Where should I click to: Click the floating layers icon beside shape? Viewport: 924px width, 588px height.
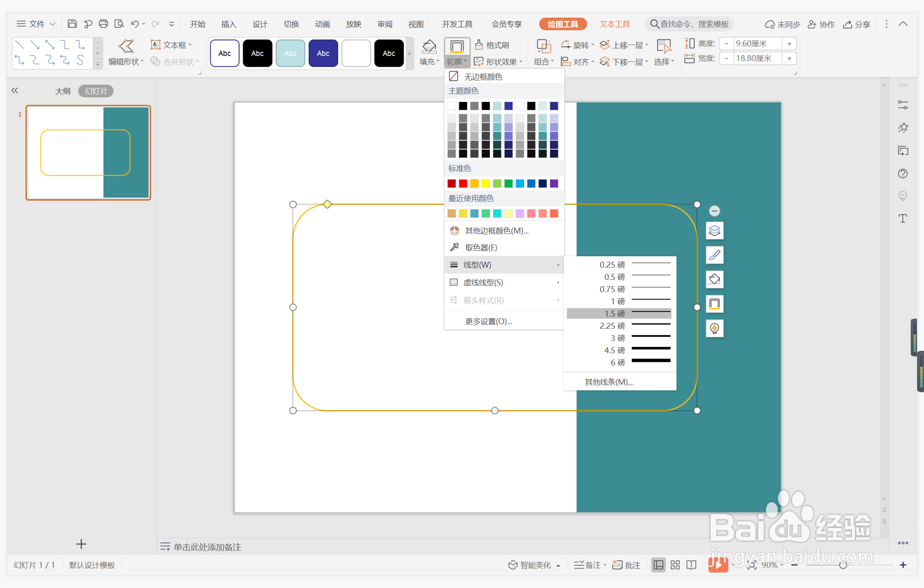[714, 231]
